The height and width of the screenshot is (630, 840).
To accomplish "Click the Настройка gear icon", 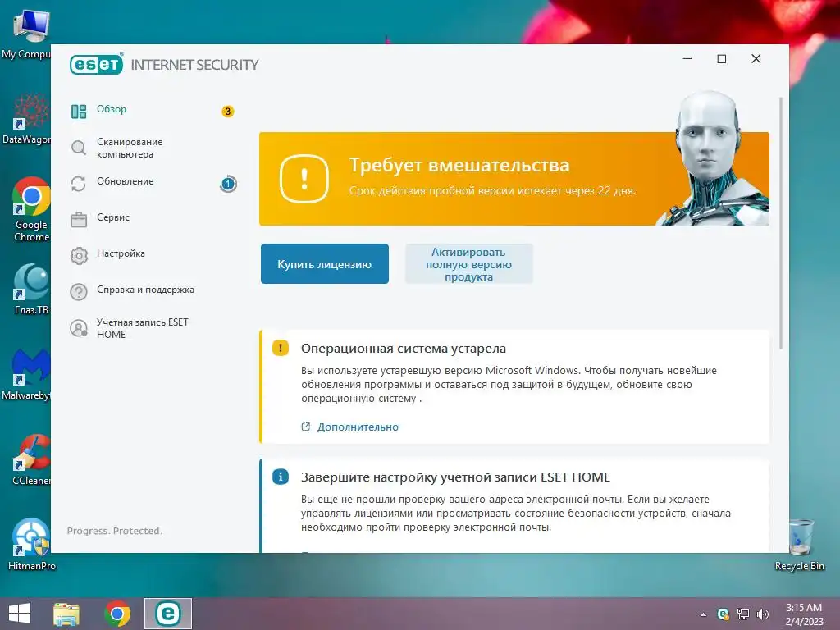I will pos(79,256).
